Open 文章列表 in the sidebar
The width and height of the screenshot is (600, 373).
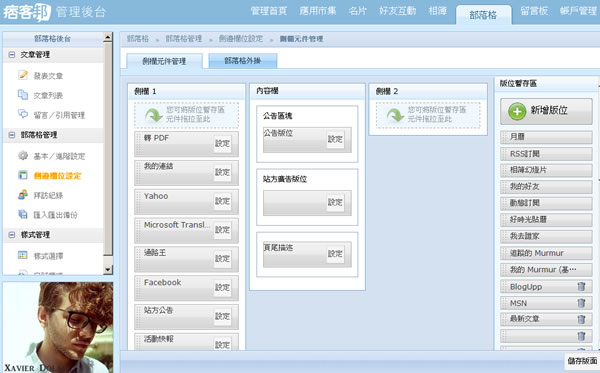pyautogui.click(x=48, y=95)
